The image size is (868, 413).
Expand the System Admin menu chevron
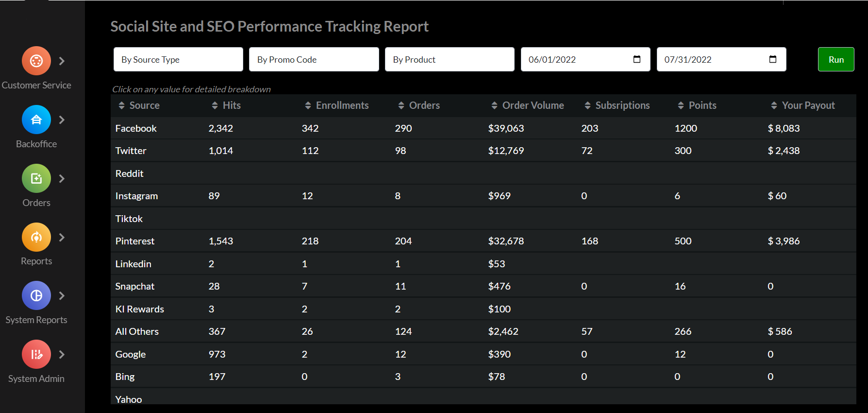coord(62,354)
